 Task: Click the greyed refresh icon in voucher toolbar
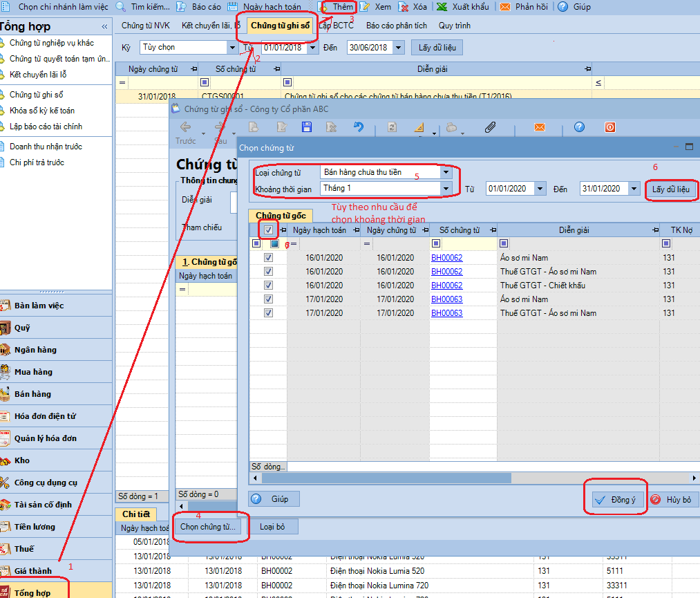tap(392, 127)
